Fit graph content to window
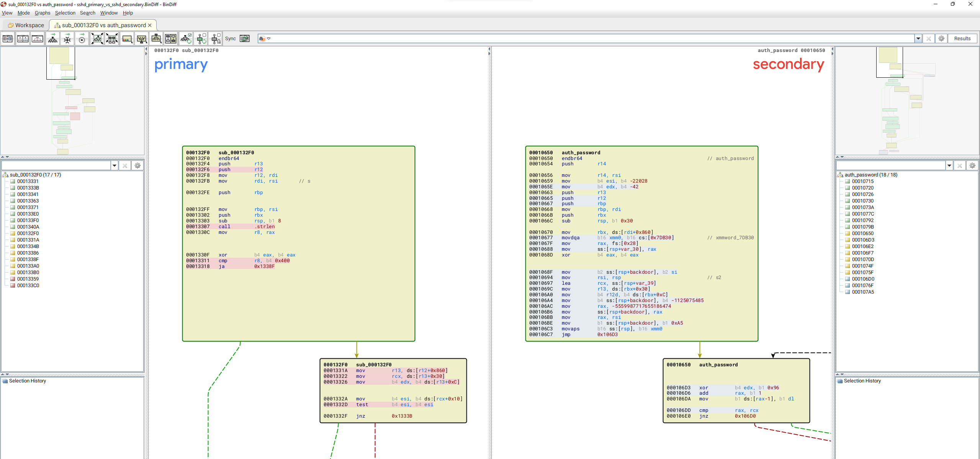This screenshot has width=980, height=459. coord(97,39)
